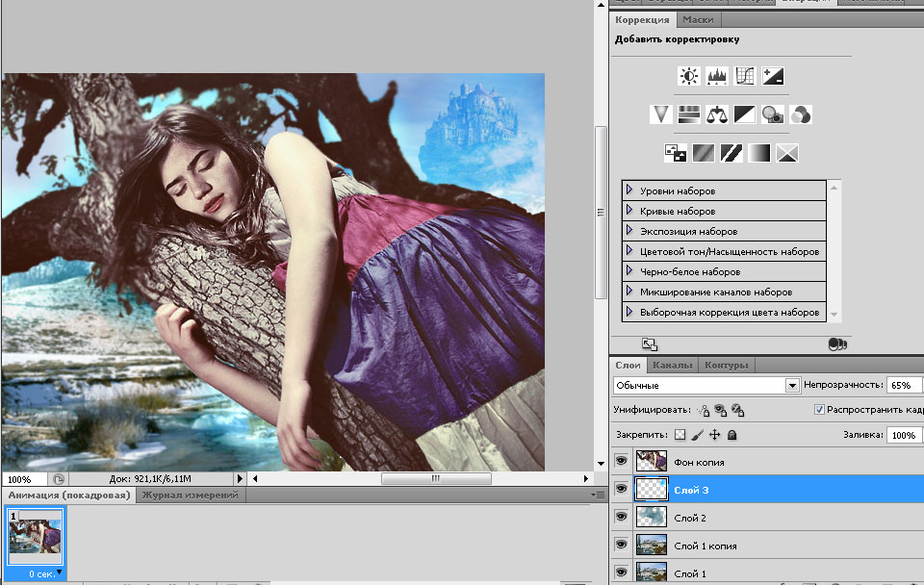This screenshot has height=585, width=924.
Task: Add a Threshold adjustment icon
Action: 731,153
